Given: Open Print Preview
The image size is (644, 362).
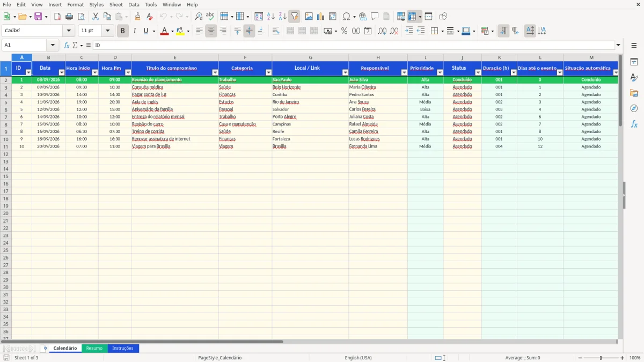Looking at the screenshot, I should (x=81, y=17).
